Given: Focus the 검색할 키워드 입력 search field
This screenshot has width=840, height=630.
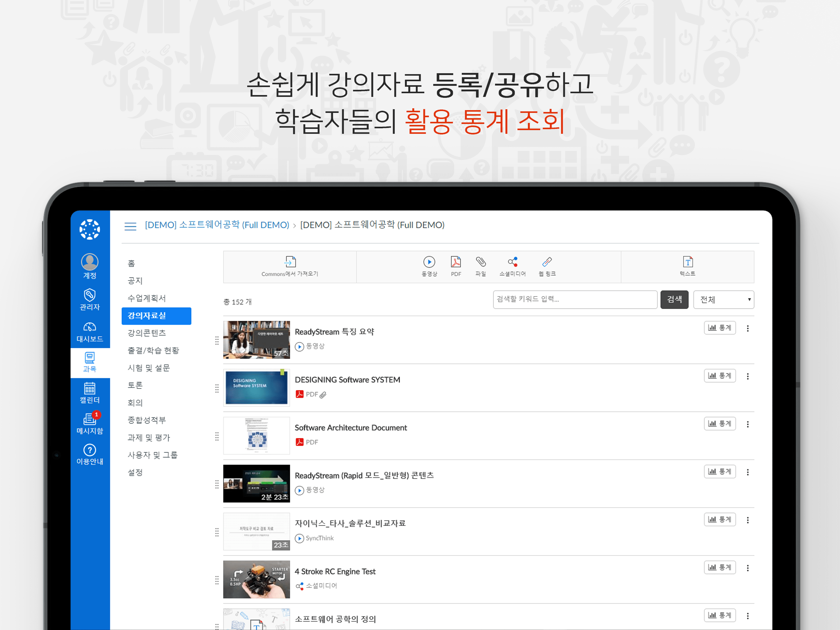Looking at the screenshot, I should (x=575, y=299).
